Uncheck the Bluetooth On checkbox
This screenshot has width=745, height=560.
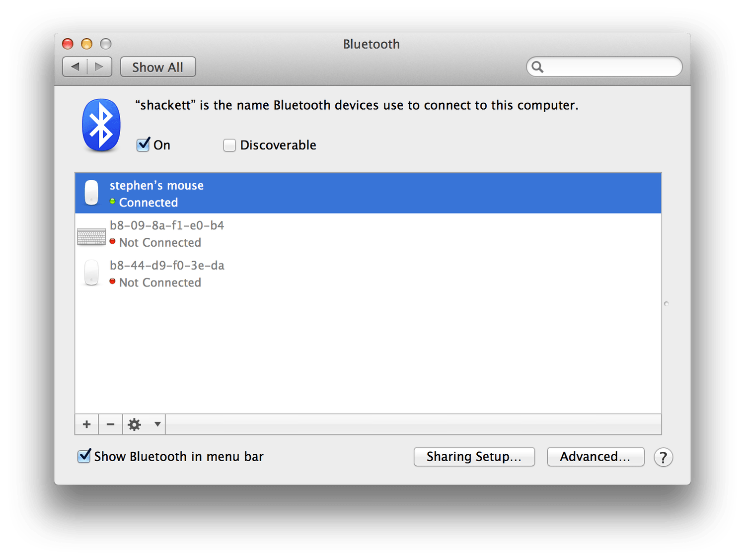[x=143, y=145]
